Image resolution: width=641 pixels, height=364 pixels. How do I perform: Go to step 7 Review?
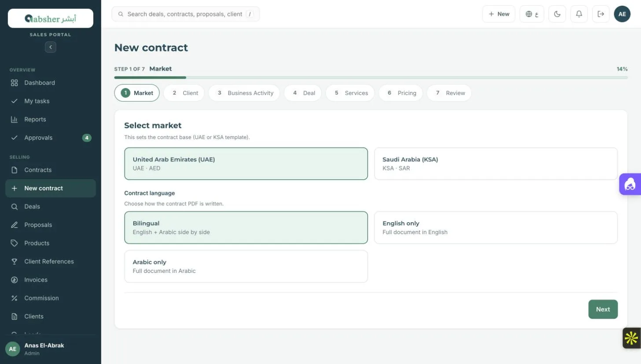point(449,93)
